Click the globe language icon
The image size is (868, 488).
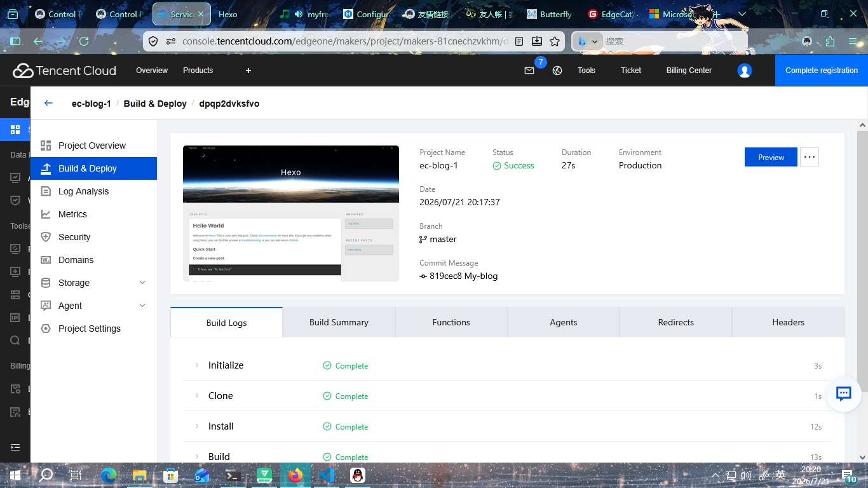(x=557, y=71)
